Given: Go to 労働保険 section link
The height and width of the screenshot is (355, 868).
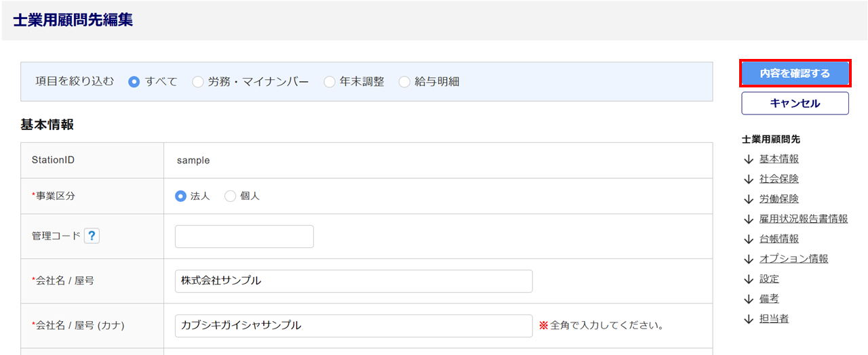Looking at the screenshot, I should pos(778,199).
